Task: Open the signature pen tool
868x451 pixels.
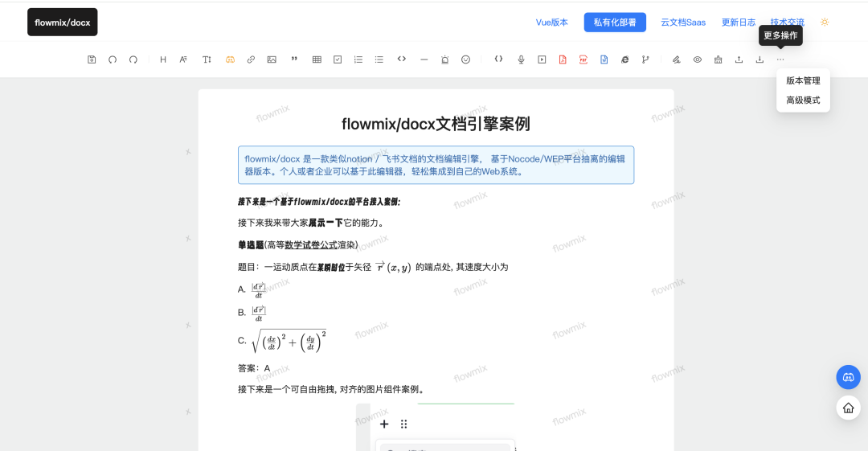Action: [x=677, y=59]
